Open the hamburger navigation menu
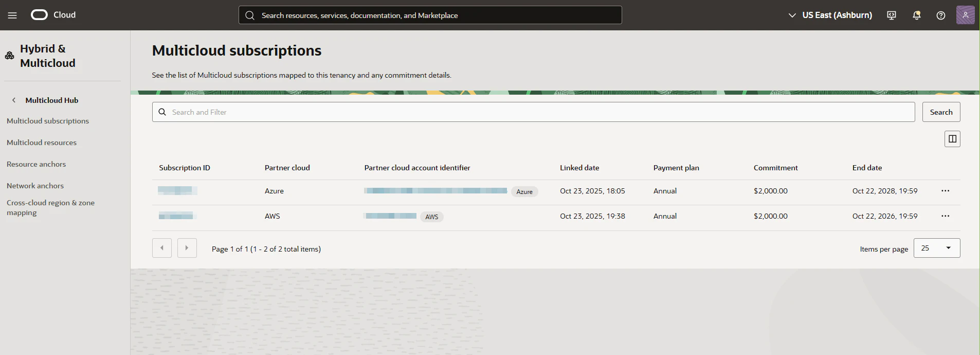980x355 pixels. point(12,15)
